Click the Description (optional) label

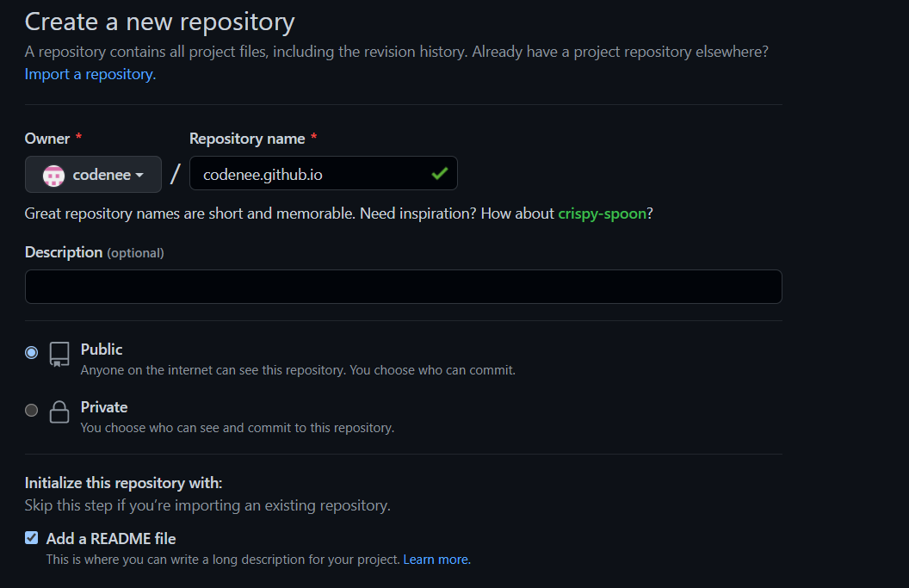[x=94, y=252]
